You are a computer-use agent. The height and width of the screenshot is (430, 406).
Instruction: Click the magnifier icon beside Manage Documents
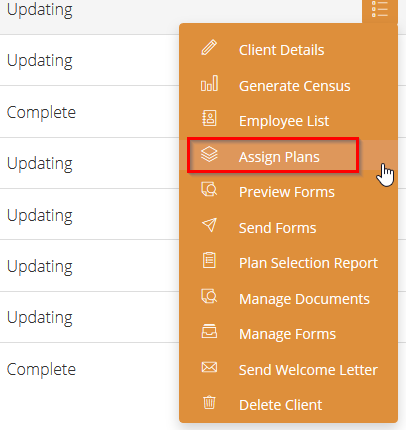point(209,296)
